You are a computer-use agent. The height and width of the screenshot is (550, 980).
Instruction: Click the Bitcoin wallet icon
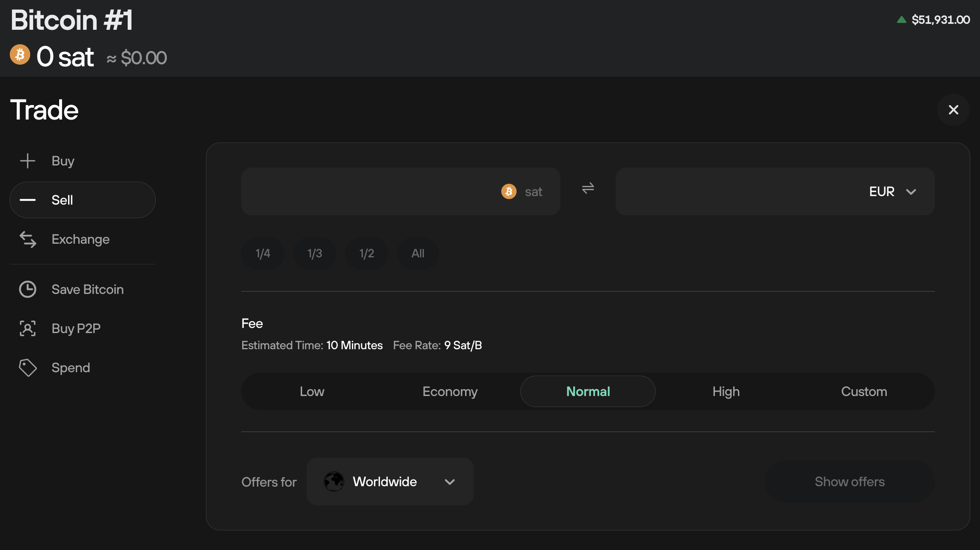(20, 56)
